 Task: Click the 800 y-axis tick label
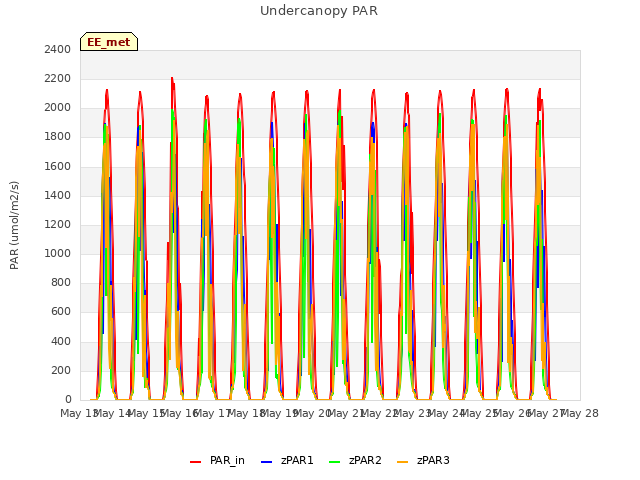click(61, 282)
